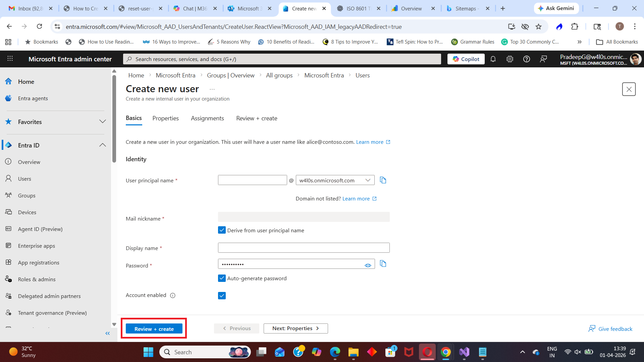644x362 pixels.
Task: Copy the password to clipboard icon
Action: click(x=383, y=264)
